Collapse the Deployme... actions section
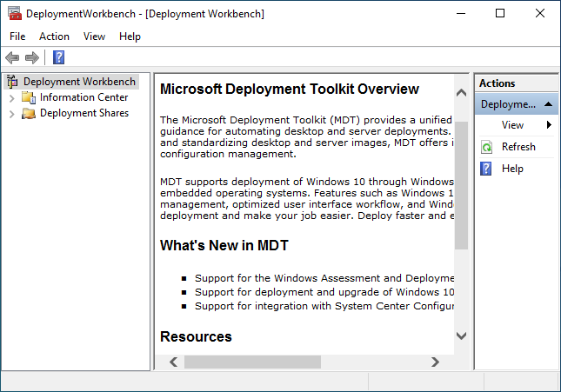The width and height of the screenshot is (561, 392). [548, 104]
